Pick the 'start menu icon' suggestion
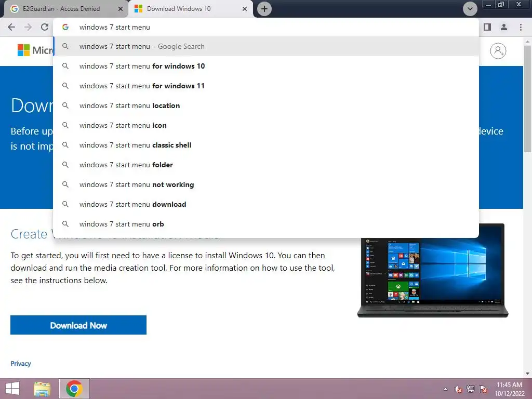This screenshot has height=399, width=532. click(266, 125)
